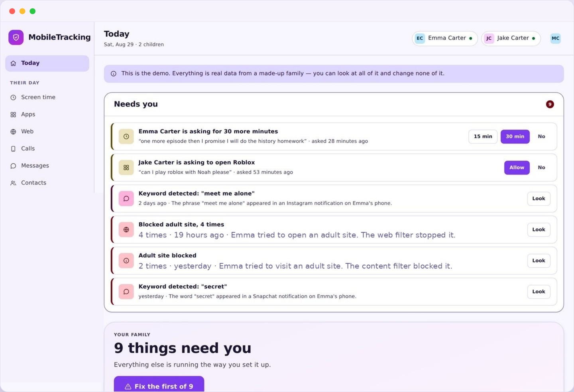Image resolution: width=574 pixels, height=392 pixels.
Task: Click apps icon on Jake's Roblox request
Action: 126,168
